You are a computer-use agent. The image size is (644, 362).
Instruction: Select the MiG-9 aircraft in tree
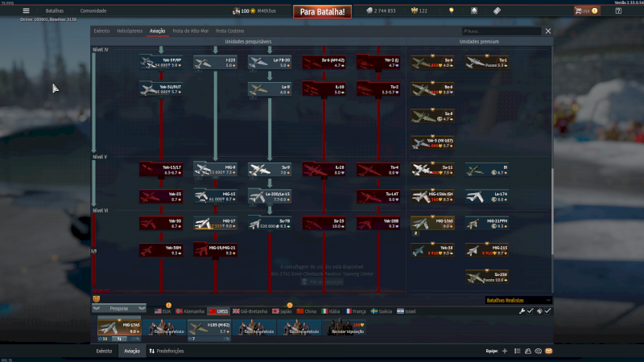coord(215,170)
